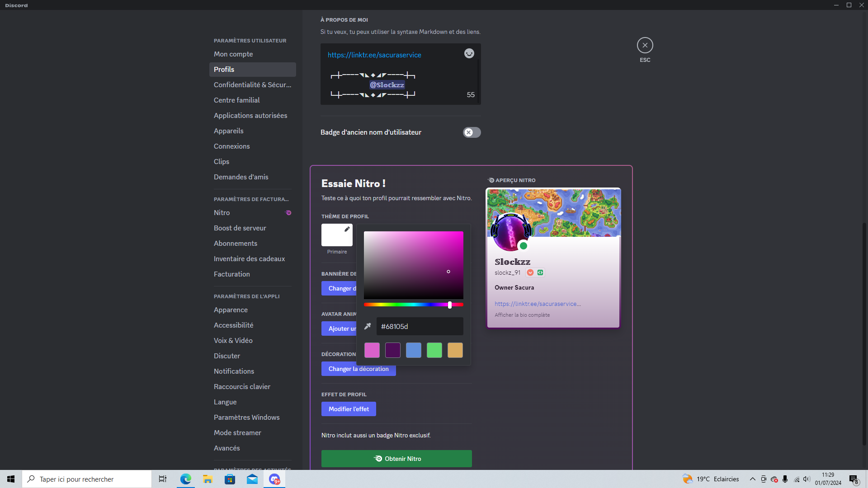Open Discuter settings

[x=252, y=356]
